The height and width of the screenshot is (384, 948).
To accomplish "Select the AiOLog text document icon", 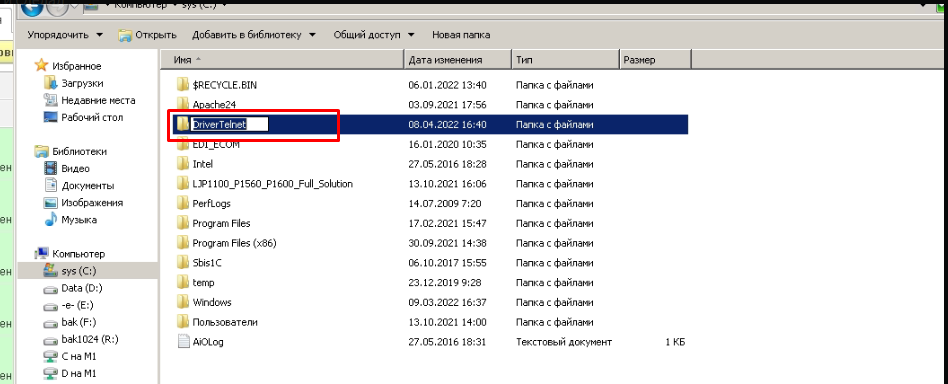I will pyautogui.click(x=183, y=342).
